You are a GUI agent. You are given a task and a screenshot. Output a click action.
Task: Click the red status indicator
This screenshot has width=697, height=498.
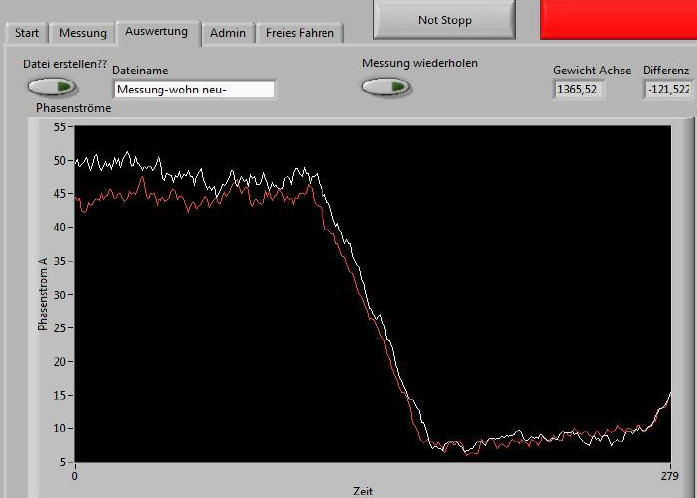pyautogui.click(x=618, y=20)
